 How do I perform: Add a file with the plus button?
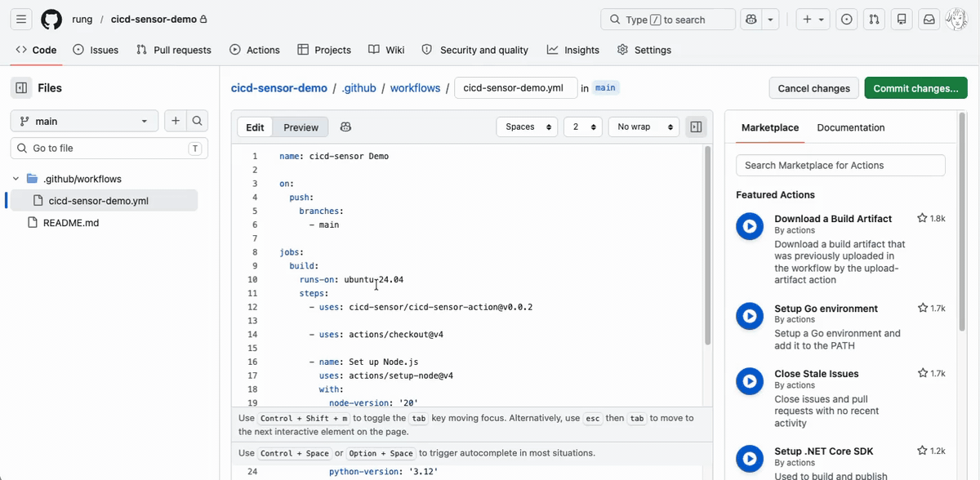click(176, 121)
